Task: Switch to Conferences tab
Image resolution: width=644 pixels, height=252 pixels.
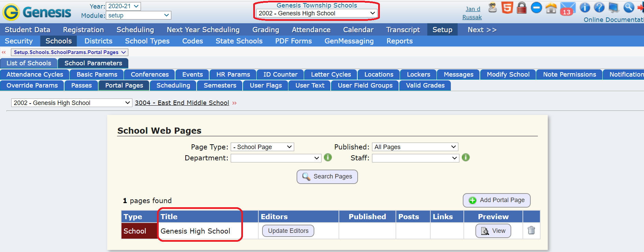Action: 149,75
